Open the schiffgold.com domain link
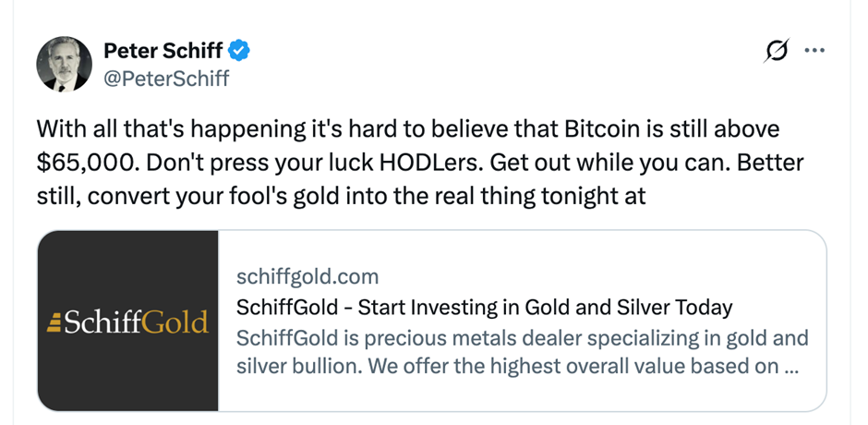 pyautogui.click(x=307, y=277)
